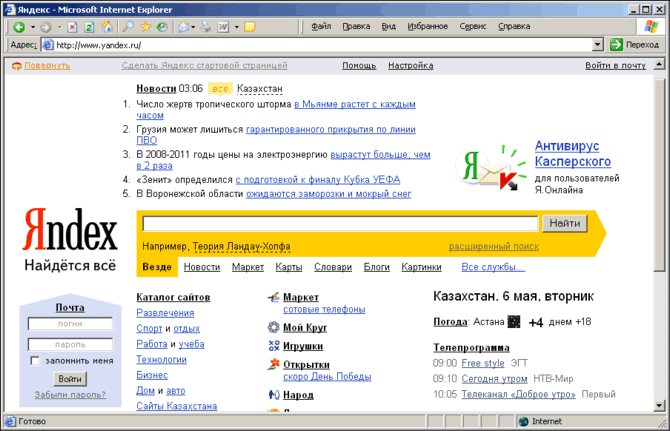Open the Правка menu
Screen dimensions: 670x431
pyautogui.click(x=356, y=26)
